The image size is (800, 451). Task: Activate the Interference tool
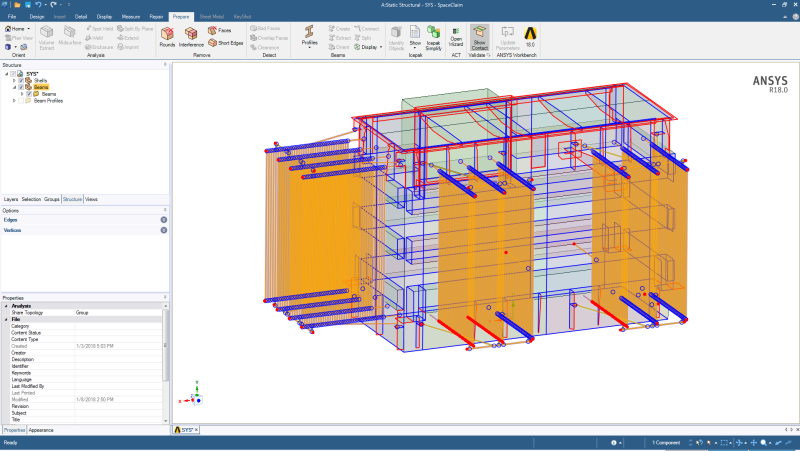click(191, 37)
